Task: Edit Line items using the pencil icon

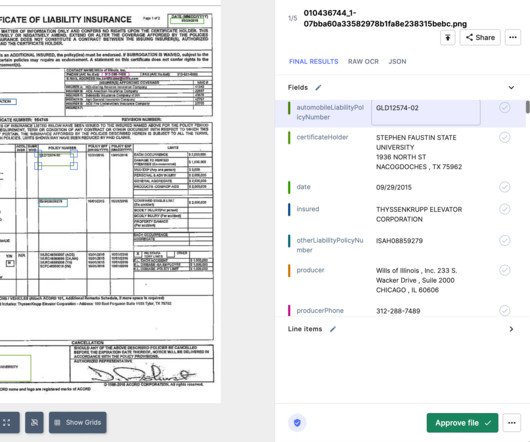Action: tap(333, 329)
